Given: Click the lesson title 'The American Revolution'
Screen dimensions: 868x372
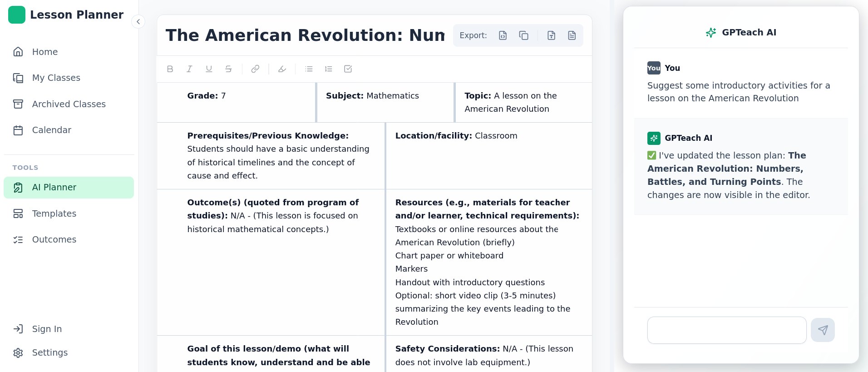Looking at the screenshot, I should tap(305, 35).
